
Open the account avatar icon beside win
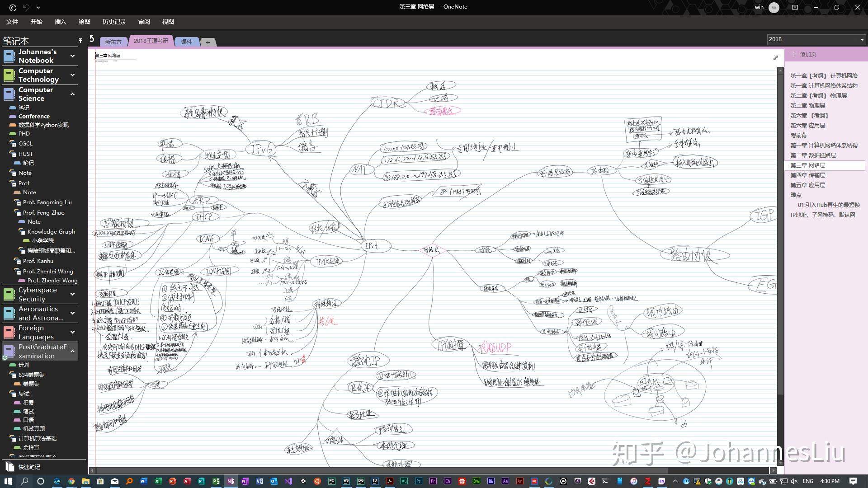point(774,7)
